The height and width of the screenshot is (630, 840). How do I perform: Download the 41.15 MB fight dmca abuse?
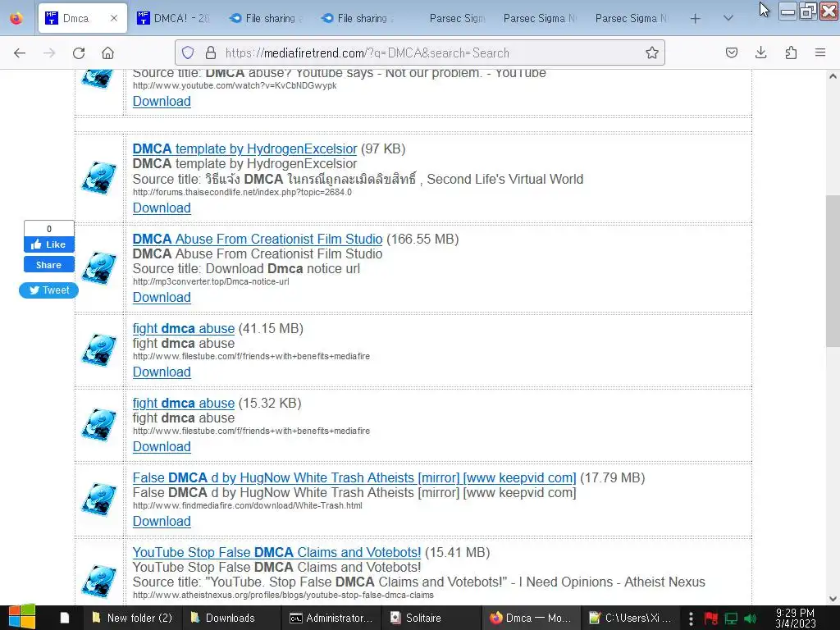click(x=162, y=372)
